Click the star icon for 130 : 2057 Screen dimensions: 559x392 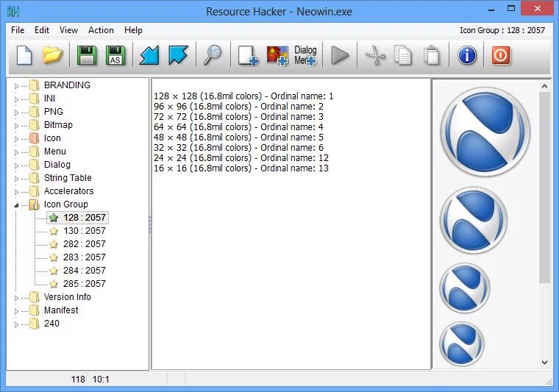point(54,231)
